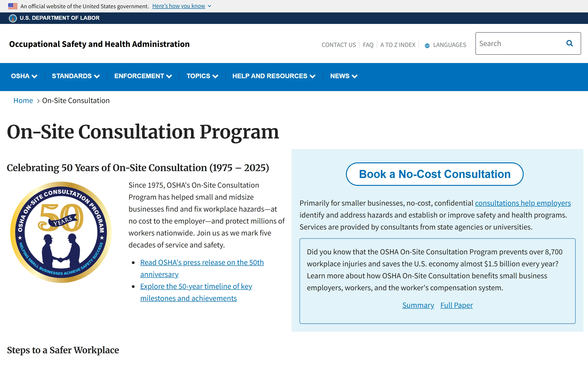Screen dimensions: 588x368
Task: Open the A to Z Index
Action: coord(398,45)
